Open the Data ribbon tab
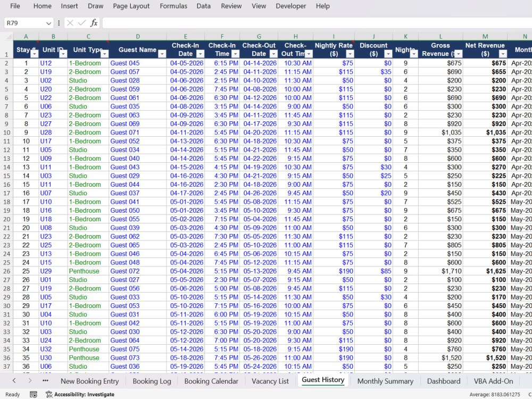The width and height of the screenshot is (532, 399). pyautogui.click(x=204, y=6)
